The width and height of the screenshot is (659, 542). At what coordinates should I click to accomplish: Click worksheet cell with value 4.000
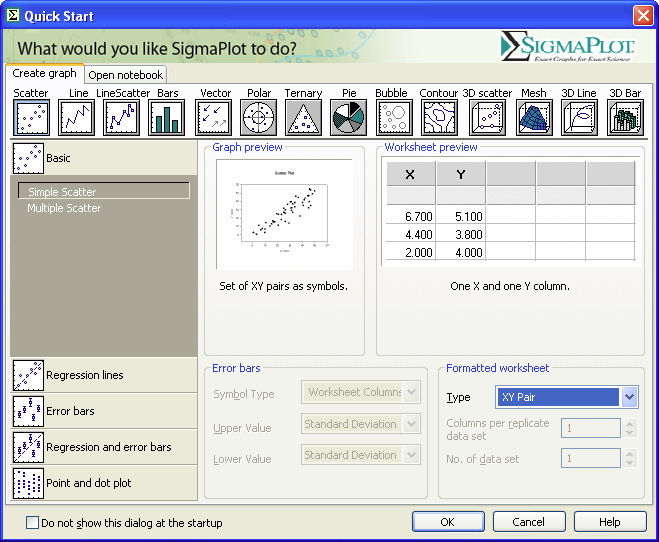pos(461,252)
